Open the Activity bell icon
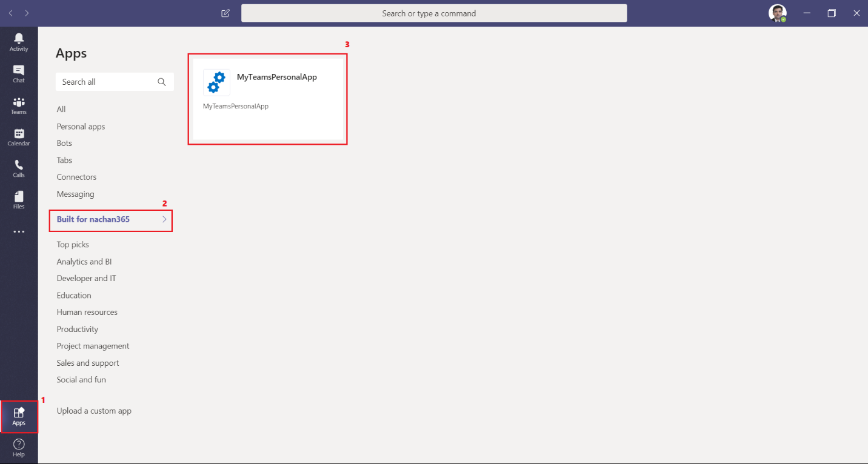The image size is (868, 464). tap(19, 42)
